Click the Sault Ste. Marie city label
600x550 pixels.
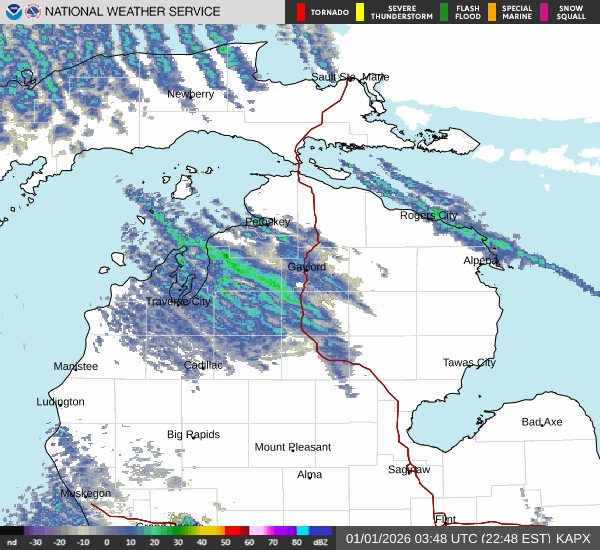350,76
